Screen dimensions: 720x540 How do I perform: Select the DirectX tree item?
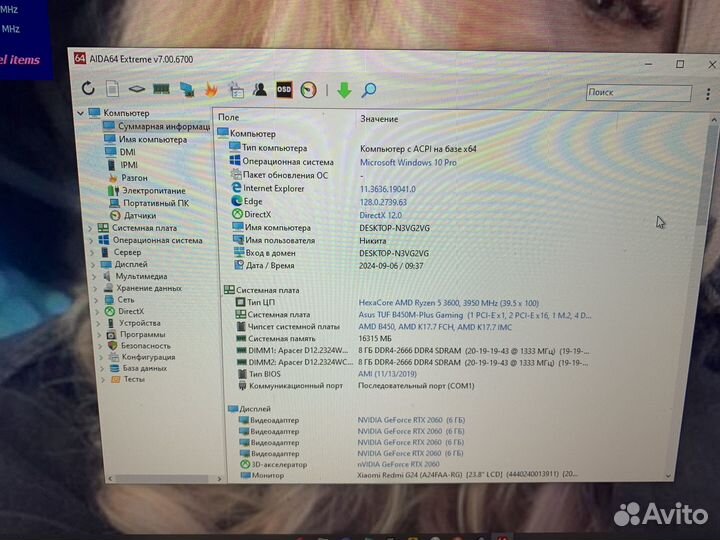(x=131, y=311)
